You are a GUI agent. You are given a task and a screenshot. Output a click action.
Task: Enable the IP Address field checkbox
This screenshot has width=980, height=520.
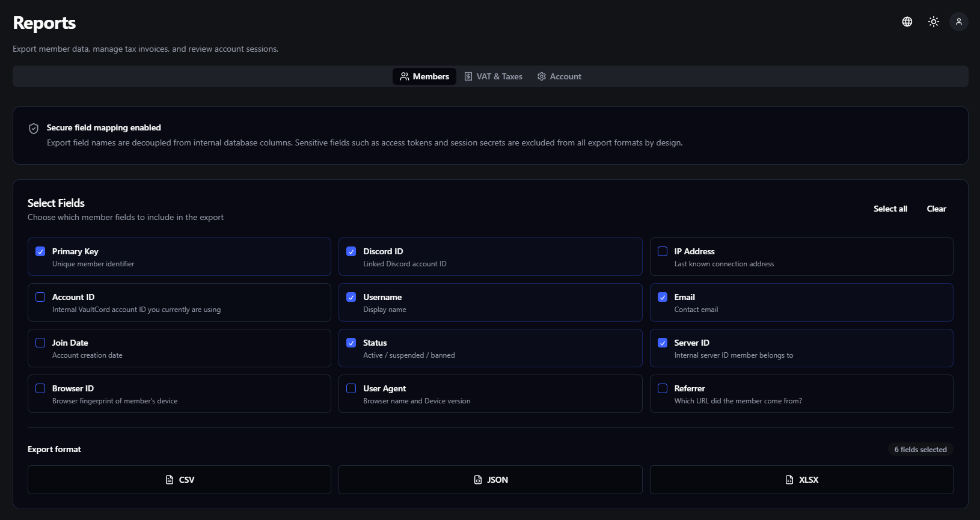[663, 251]
